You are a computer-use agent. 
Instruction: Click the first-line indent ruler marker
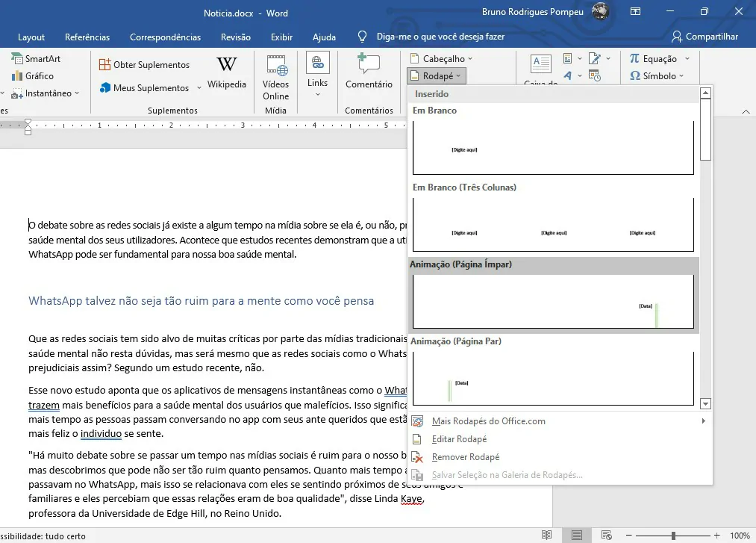[x=28, y=122]
